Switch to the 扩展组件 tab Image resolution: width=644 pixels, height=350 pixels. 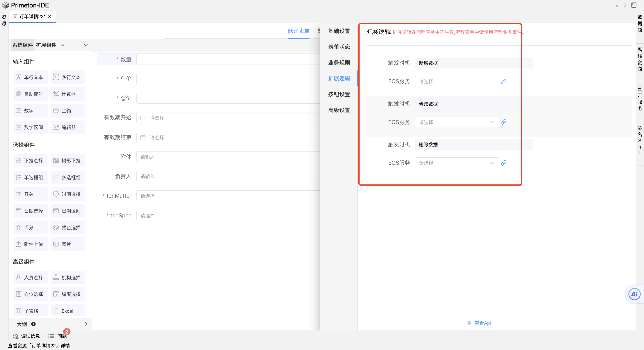[x=46, y=45]
